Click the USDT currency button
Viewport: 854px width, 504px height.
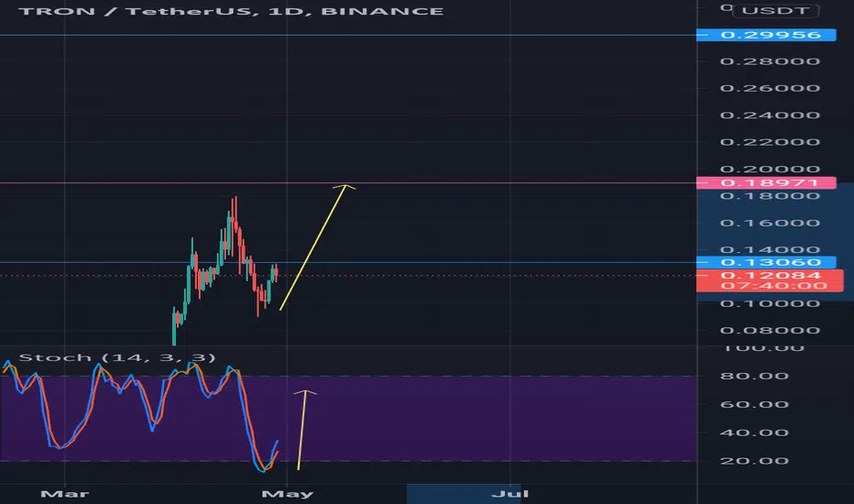click(x=775, y=11)
